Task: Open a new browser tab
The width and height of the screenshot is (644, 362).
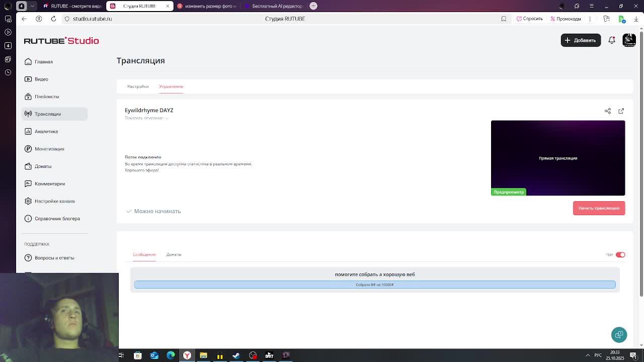Action: point(313,6)
